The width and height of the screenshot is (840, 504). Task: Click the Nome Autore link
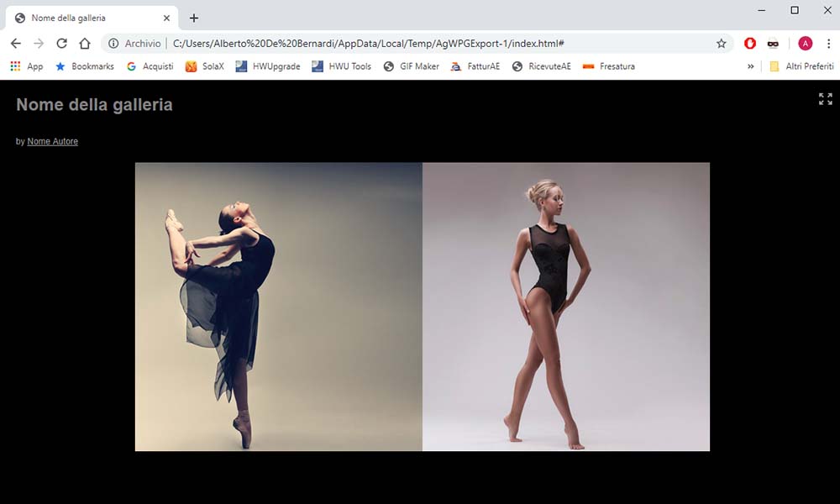pos(52,141)
